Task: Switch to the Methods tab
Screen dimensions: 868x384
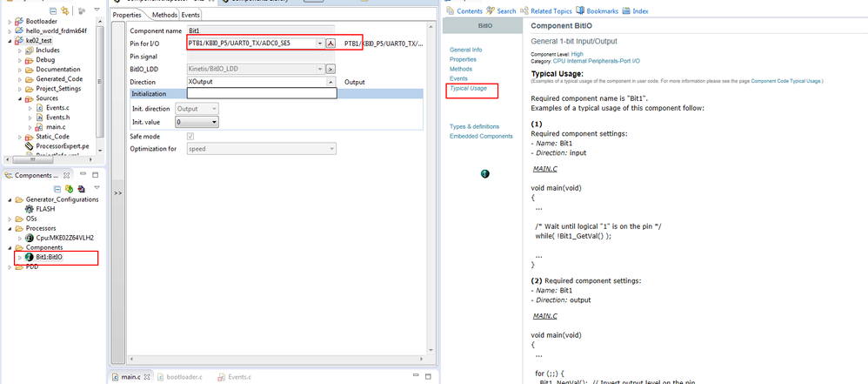Action: click(x=165, y=15)
